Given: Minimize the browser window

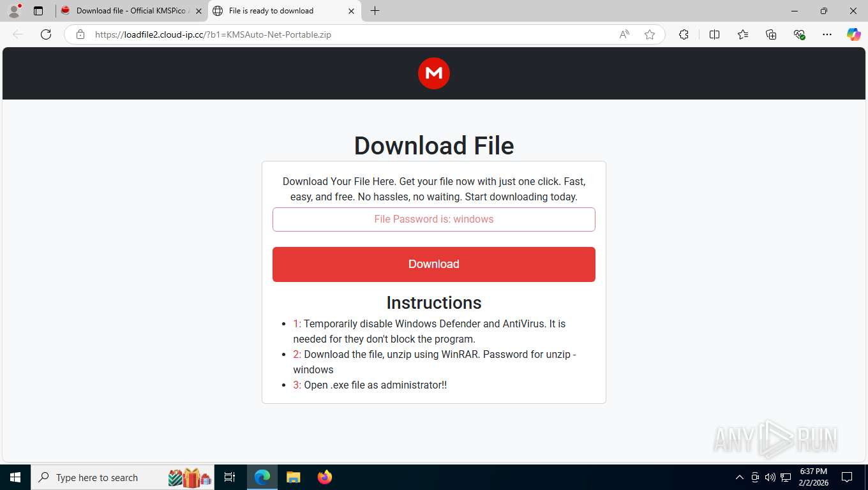Looking at the screenshot, I should pyautogui.click(x=795, y=11).
